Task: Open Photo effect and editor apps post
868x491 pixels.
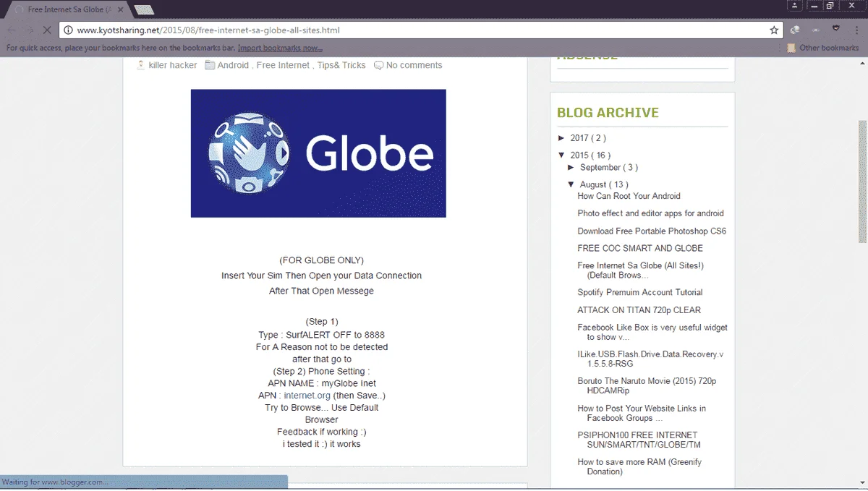Action: 650,213
